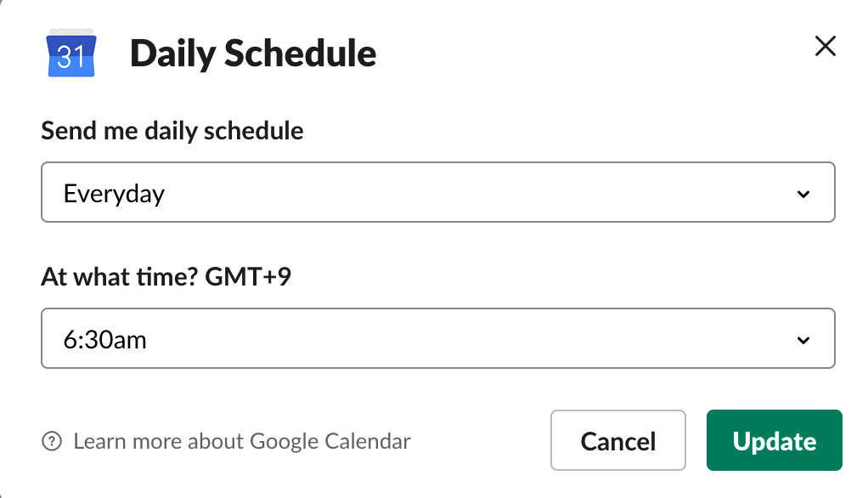The width and height of the screenshot is (868, 498).
Task: Click the chevron arrow in Everyday dropdown
Action: (x=803, y=194)
